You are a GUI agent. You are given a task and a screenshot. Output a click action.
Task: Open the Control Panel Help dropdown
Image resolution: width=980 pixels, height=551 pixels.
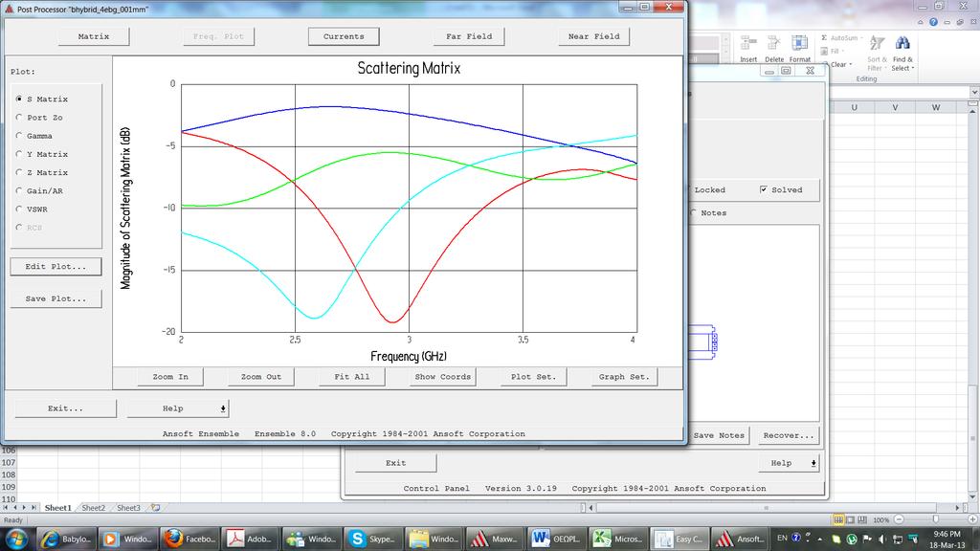click(x=790, y=463)
